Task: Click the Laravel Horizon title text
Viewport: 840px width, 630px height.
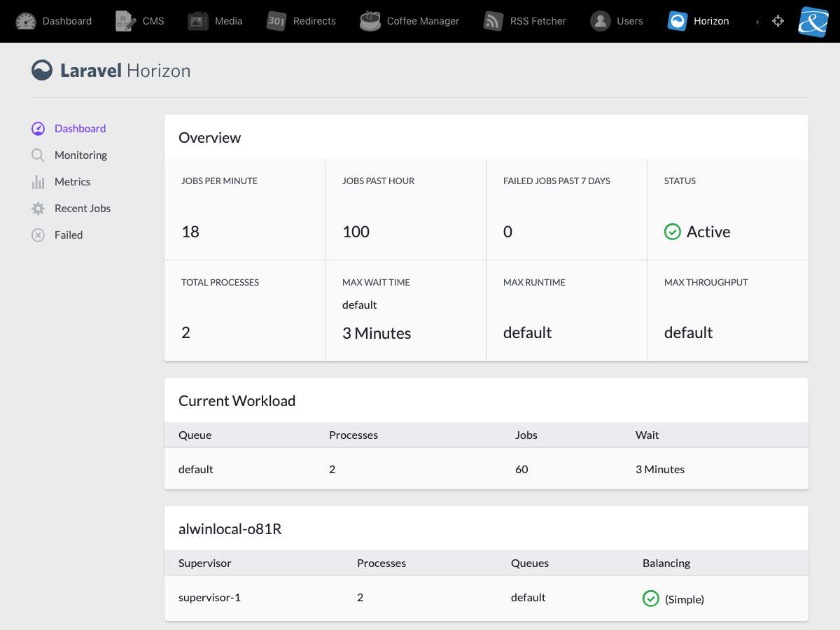Action: pos(125,71)
